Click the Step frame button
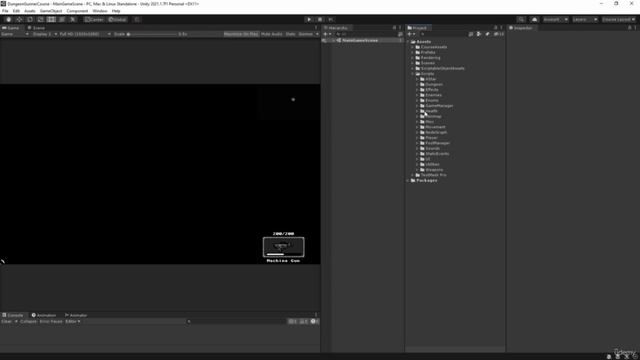640x360 pixels. point(331,20)
